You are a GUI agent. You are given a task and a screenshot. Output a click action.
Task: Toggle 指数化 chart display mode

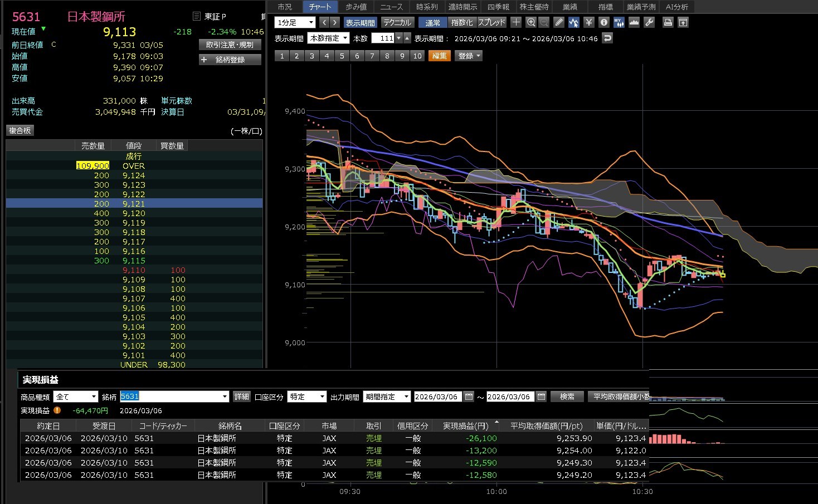461,23
